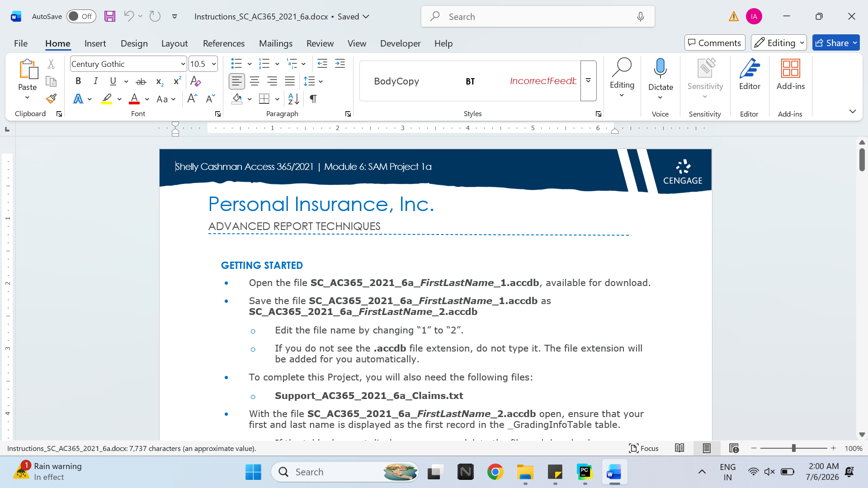
Task: Open the Add-ins grid icon
Action: [x=791, y=74]
